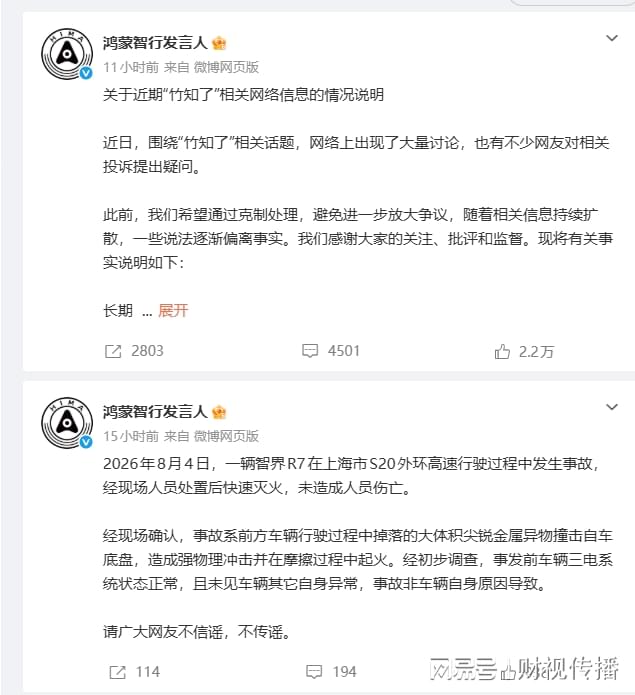Click the 11小时前 timestamp

[131, 67]
